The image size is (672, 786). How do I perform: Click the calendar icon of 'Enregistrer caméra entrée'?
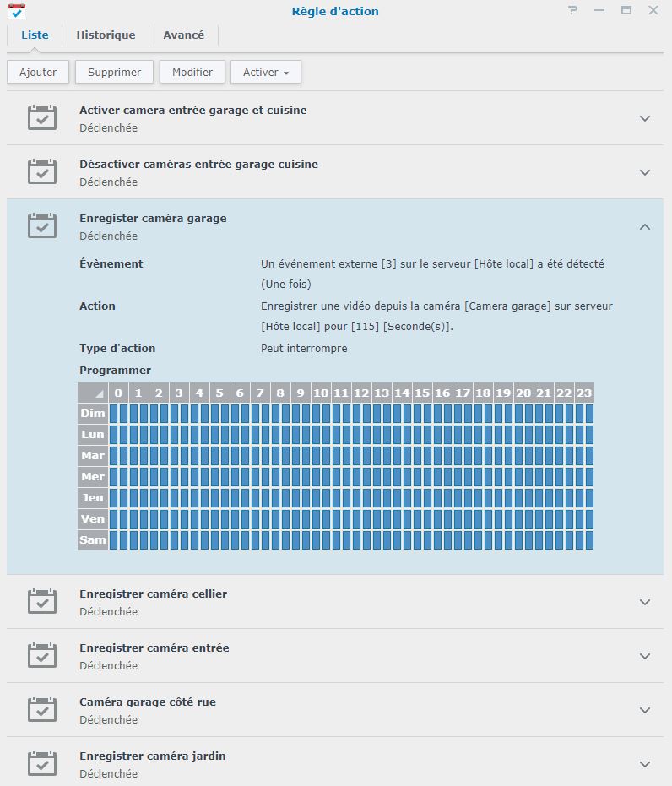pos(42,656)
